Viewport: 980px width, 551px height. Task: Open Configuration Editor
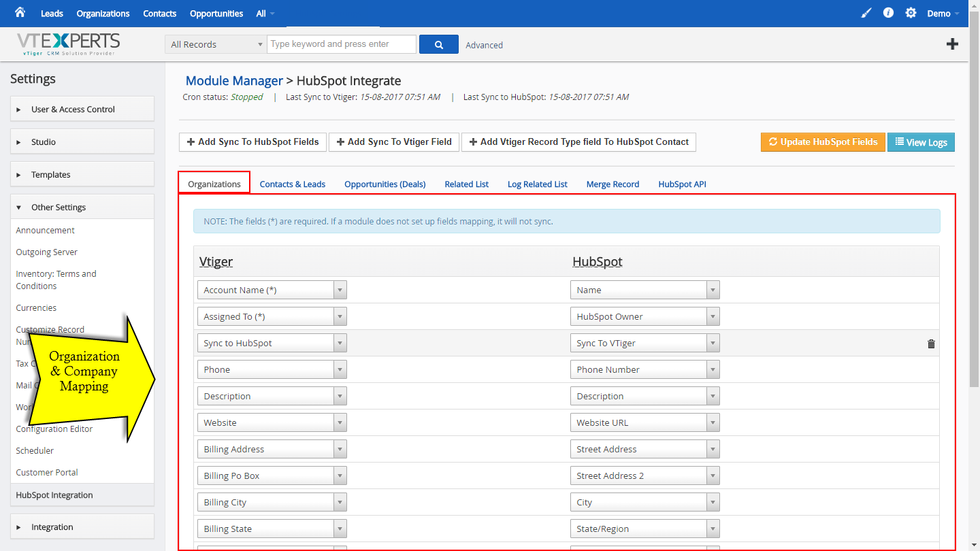(54, 429)
